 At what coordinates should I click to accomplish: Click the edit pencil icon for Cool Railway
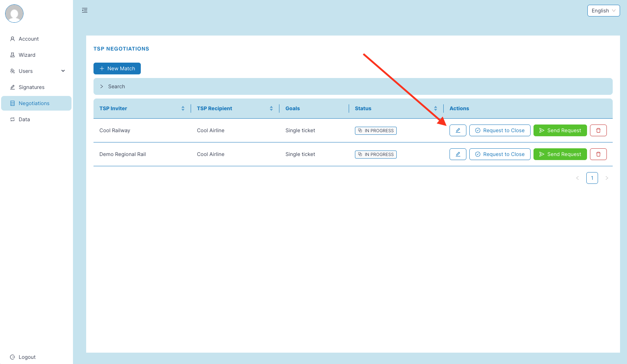coord(458,130)
